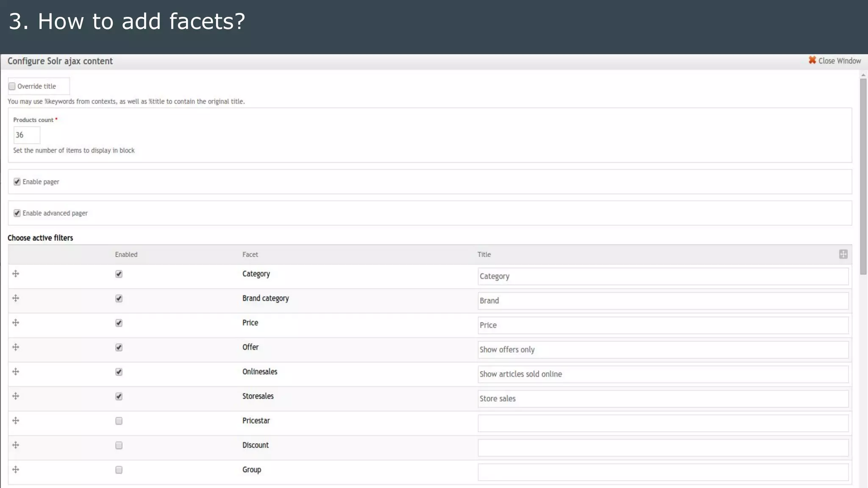Image resolution: width=868 pixels, height=488 pixels.
Task: Disable the Storesales facet checkbox
Action: point(119,396)
